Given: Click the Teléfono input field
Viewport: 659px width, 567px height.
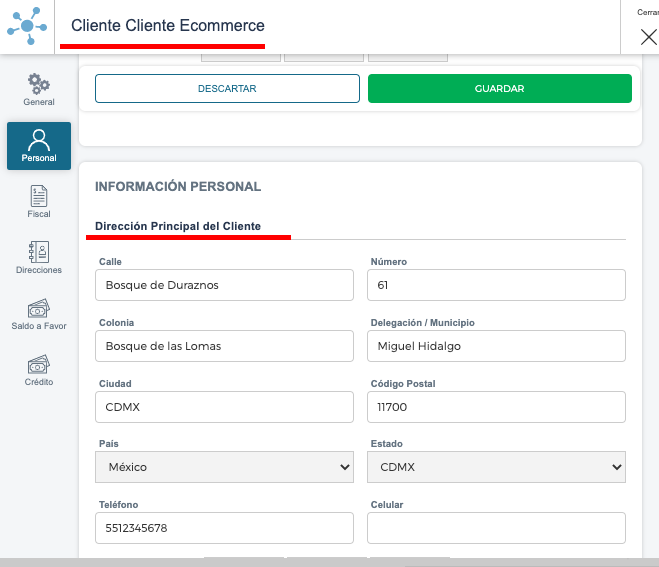Looking at the screenshot, I should (224, 528).
